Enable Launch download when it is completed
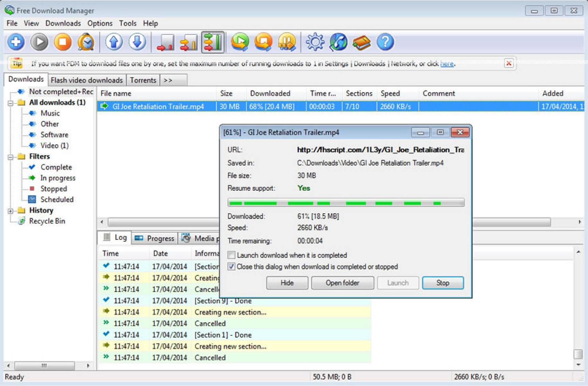Image resolution: width=588 pixels, height=386 pixels. 231,255
